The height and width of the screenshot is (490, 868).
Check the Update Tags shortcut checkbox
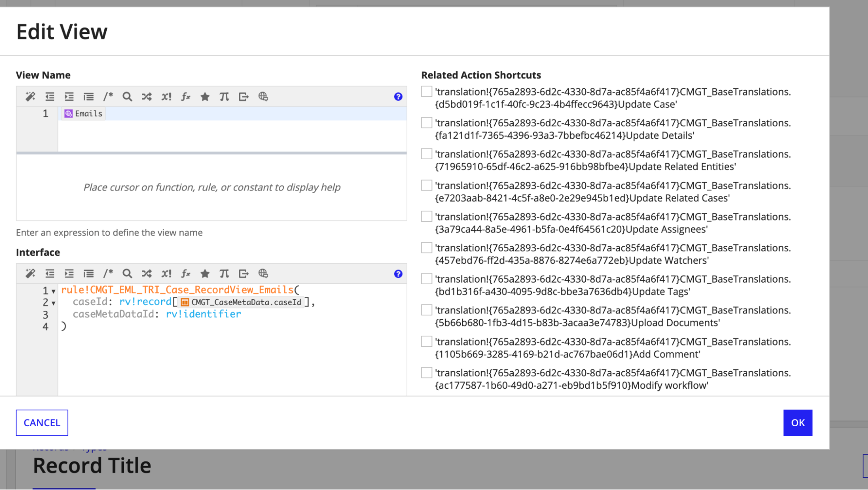427,279
